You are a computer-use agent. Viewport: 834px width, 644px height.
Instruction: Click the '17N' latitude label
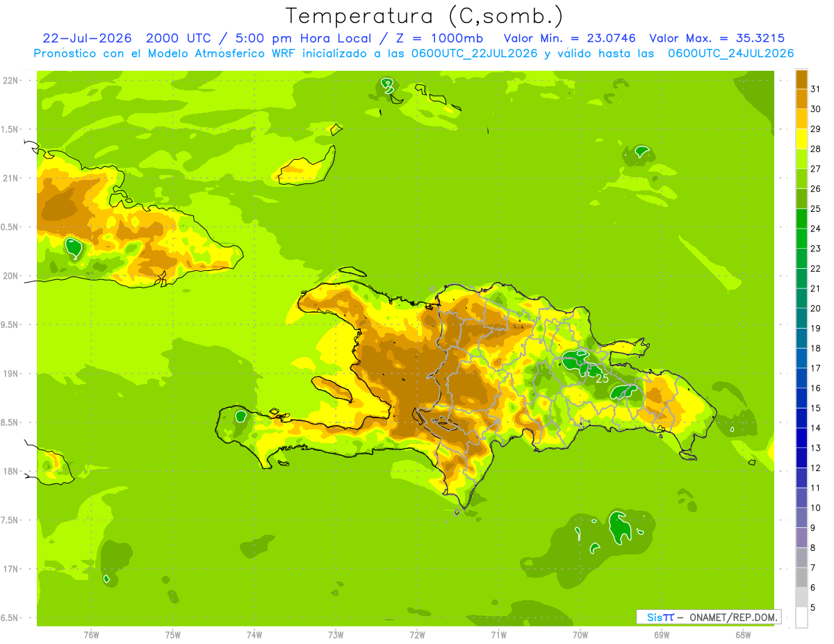tap(10, 569)
